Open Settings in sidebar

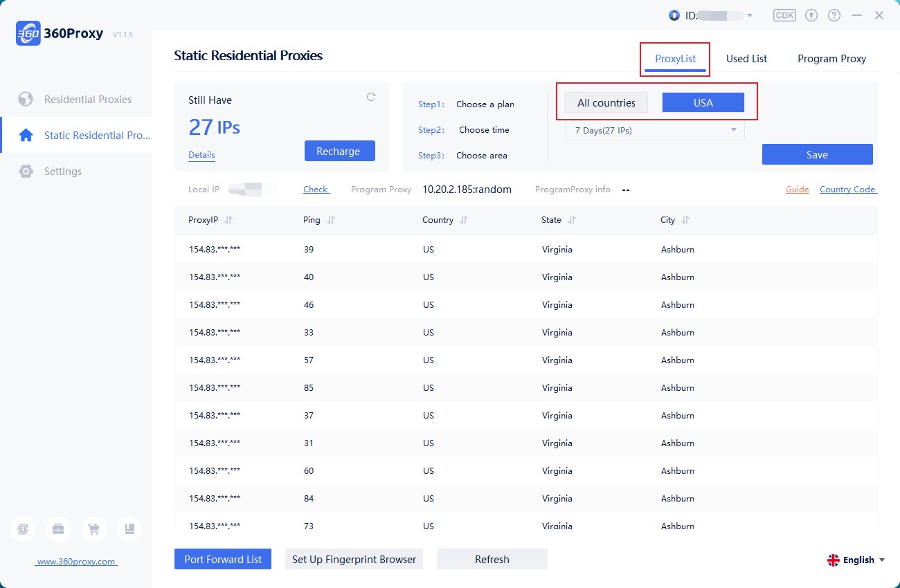click(76, 172)
